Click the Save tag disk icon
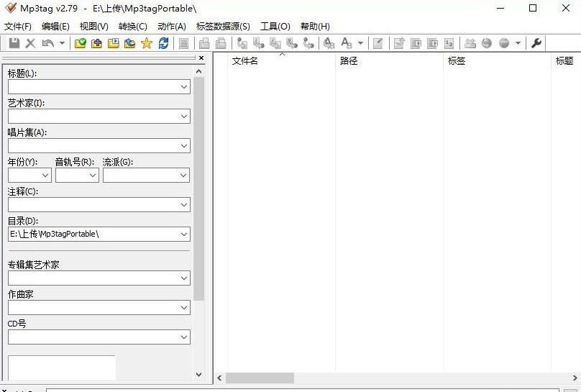Viewport: 581px width, 392px height. point(14,43)
